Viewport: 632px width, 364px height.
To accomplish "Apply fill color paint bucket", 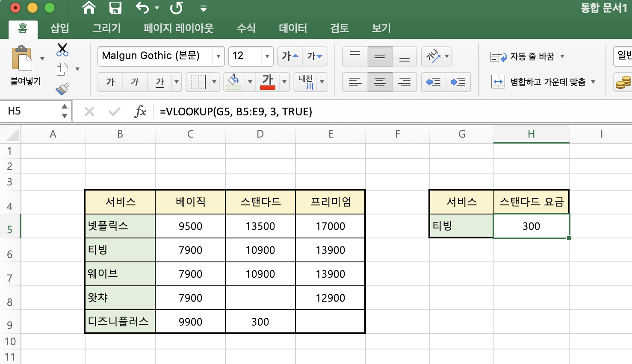I will pyautogui.click(x=233, y=82).
